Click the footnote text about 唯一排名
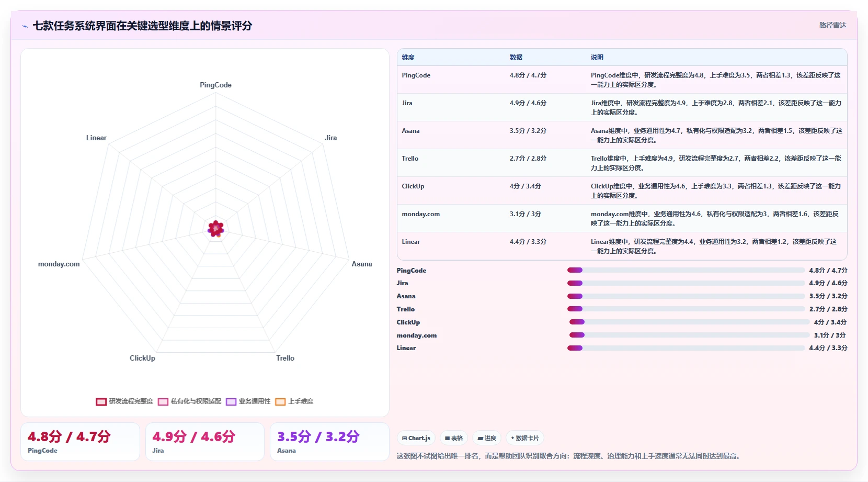The width and height of the screenshot is (868, 482). click(x=568, y=456)
